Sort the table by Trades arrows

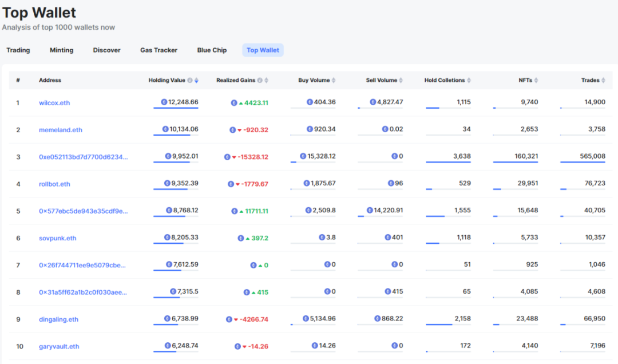603,81
